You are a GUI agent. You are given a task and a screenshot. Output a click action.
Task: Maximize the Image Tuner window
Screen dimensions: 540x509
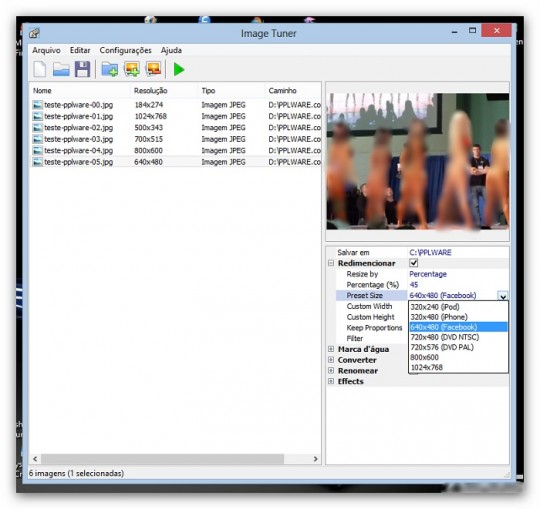tap(472, 31)
